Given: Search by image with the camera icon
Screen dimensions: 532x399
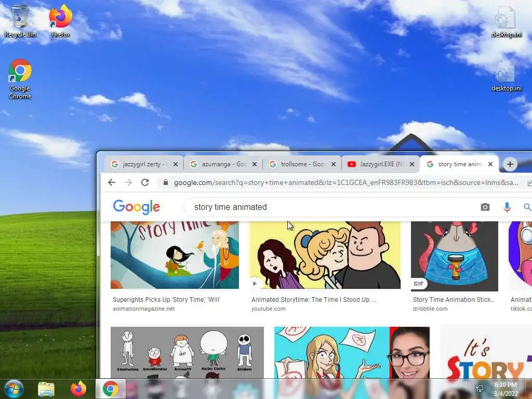Looking at the screenshot, I should (x=485, y=207).
